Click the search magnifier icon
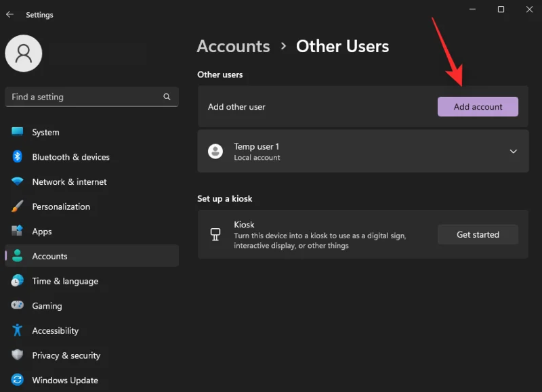542x392 pixels. click(167, 97)
